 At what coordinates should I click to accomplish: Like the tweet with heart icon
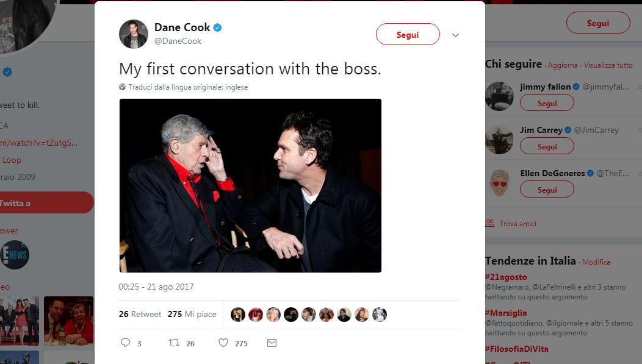[223, 343]
